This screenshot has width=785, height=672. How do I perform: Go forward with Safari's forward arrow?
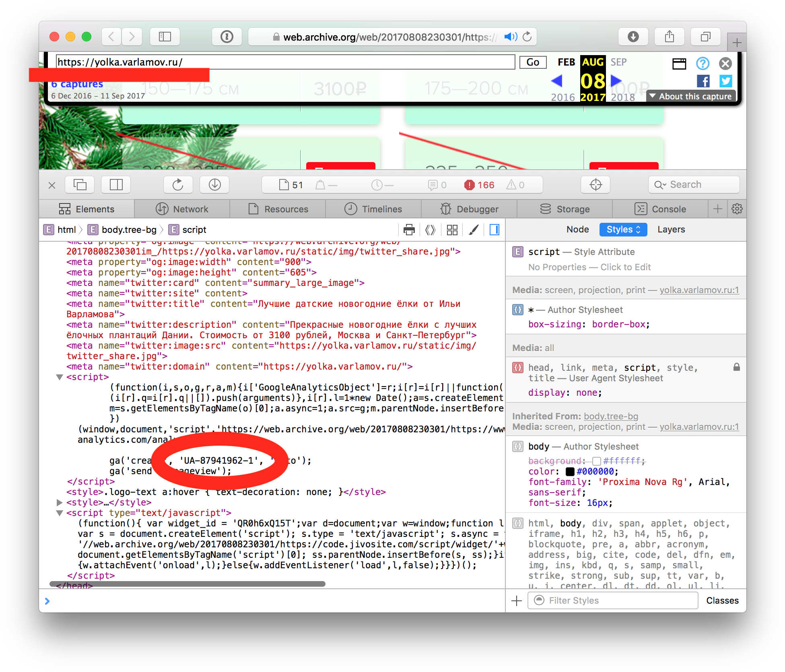pos(132,37)
